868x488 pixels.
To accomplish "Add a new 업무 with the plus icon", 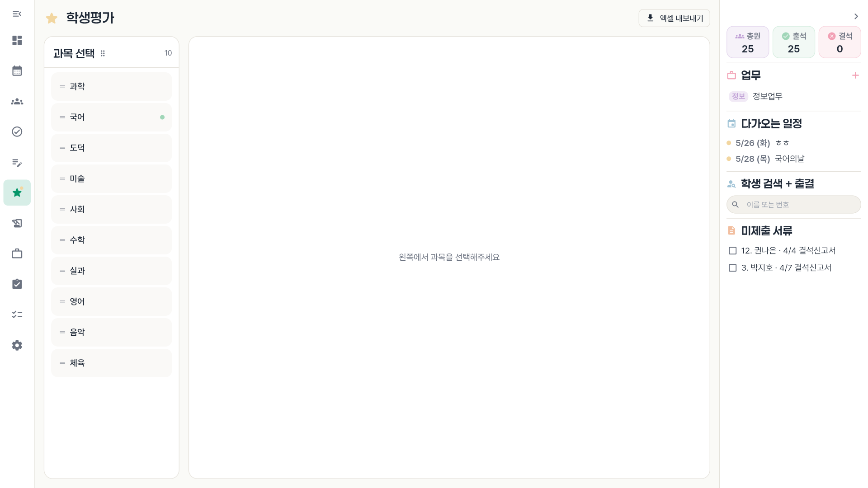I will click(x=855, y=75).
